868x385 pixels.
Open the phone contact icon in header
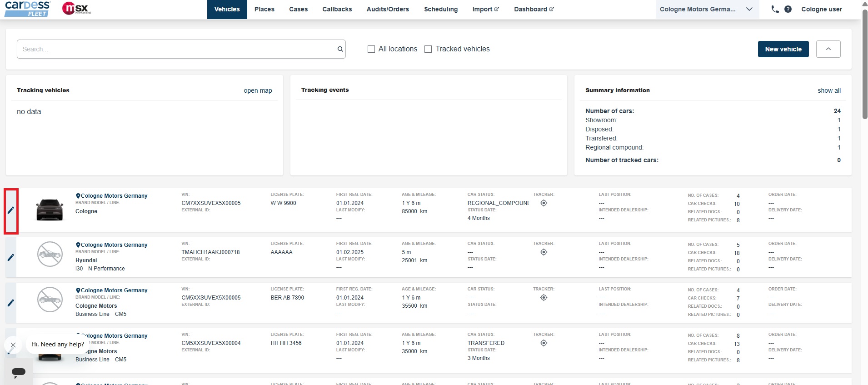775,9
